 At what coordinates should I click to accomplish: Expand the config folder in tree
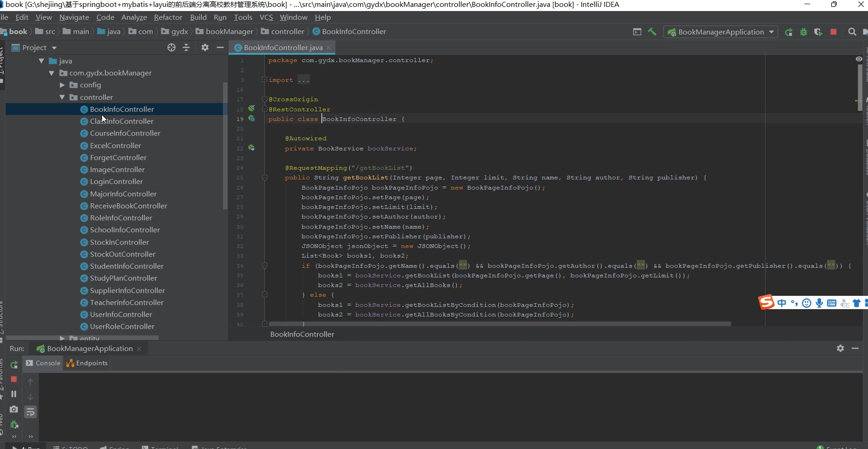click(x=62, y=85)
